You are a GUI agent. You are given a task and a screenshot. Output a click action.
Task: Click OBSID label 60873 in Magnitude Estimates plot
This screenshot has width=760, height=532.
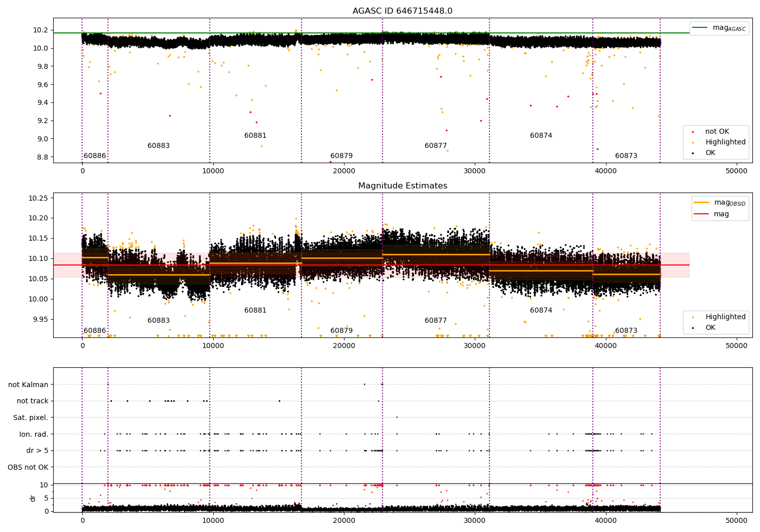[626, 331]
